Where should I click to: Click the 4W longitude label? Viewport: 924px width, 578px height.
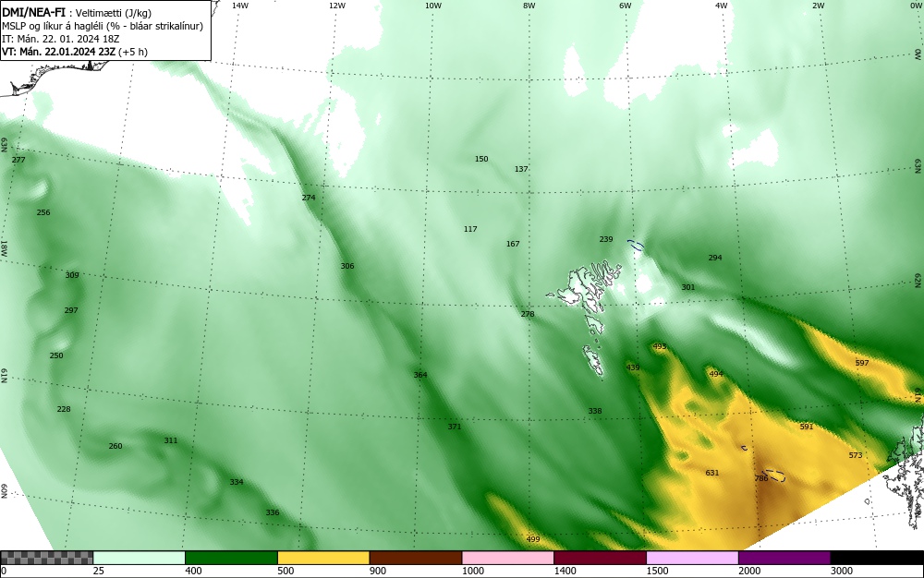coord(722,6)
